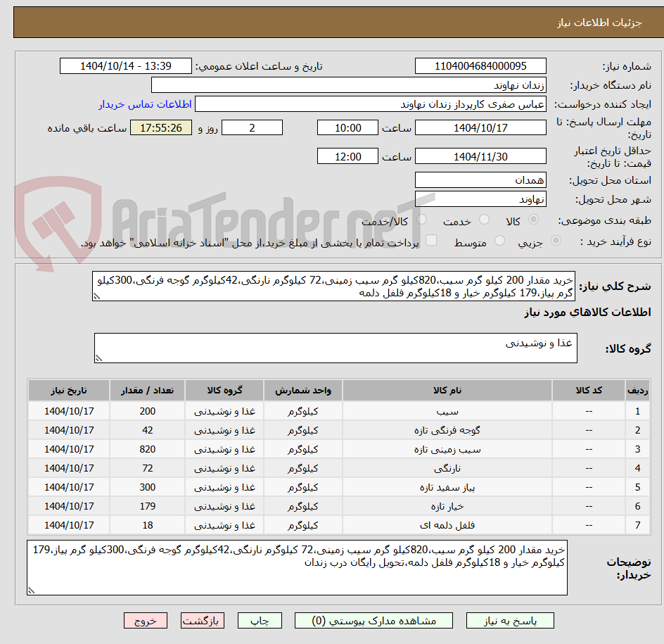Select the کالا/خدمت radio button
Image resolution: width=664 pixels, height=644 pixels.
point(421,220)
